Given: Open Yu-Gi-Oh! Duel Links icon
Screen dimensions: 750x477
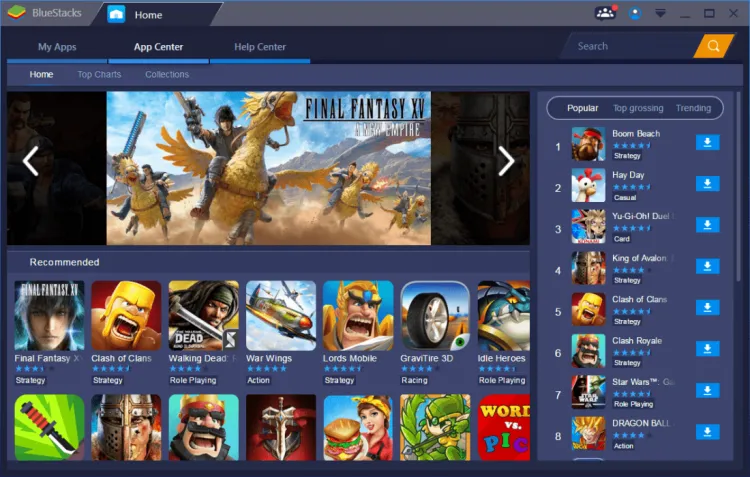Looking at the screenshot, I should 588,226.
